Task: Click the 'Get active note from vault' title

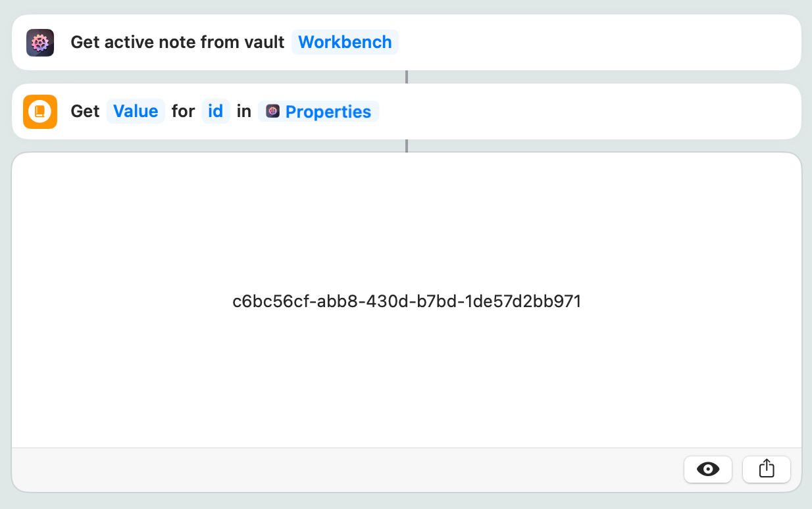Action: click(x=177, y=42)
